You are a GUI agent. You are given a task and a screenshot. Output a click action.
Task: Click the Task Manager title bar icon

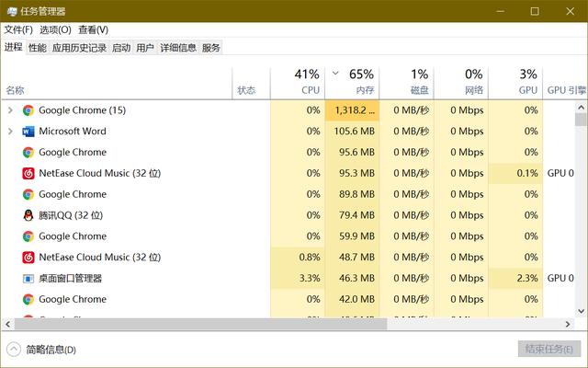pyautogui.click(x=10, y=11)
